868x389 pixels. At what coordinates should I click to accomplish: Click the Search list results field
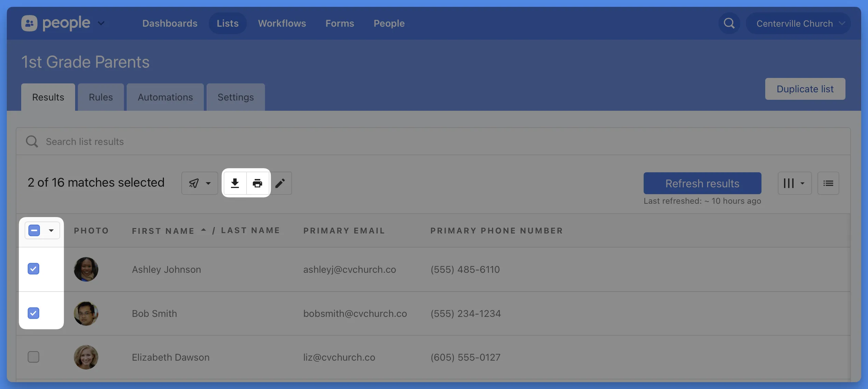pyautogui.click(x=433, y=142)
